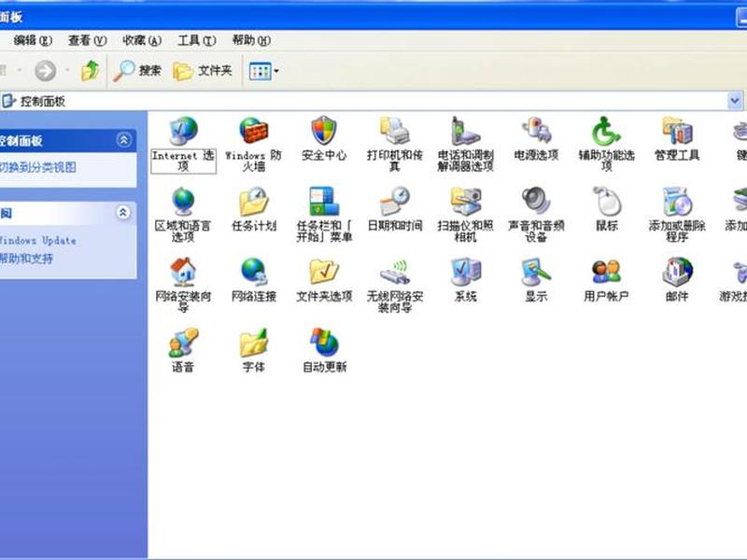Image resolution: width=747 pixels, height=560 pixels.
Task: Toggle the 文件夹 folders pane button
Action: [203, 71]
